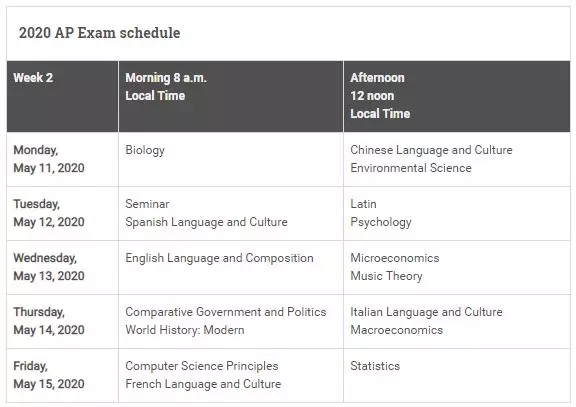Click the Seminar exam entry
The width and height of the screenshot is (576, 407).
[147, 204]
